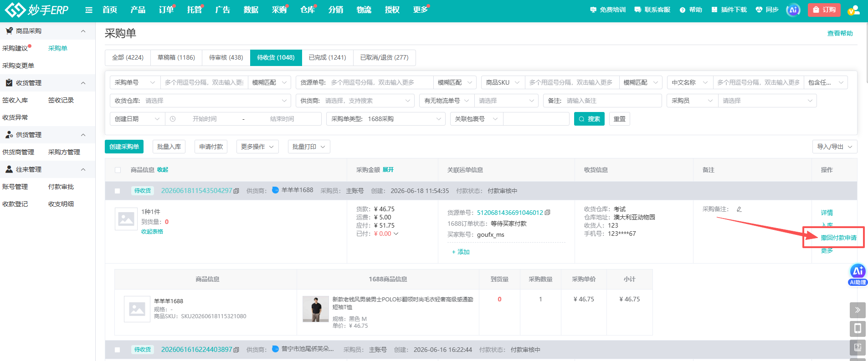Open the 收货仓库 dropdown
Viewport: 868px width, 361px height.
pos(200,101)
